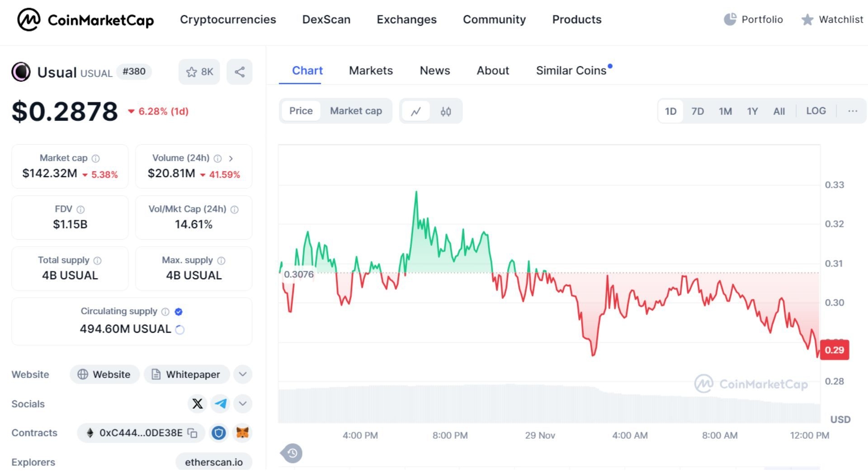
Task: Enable LOG scale on chart
Action: [816, 111]
